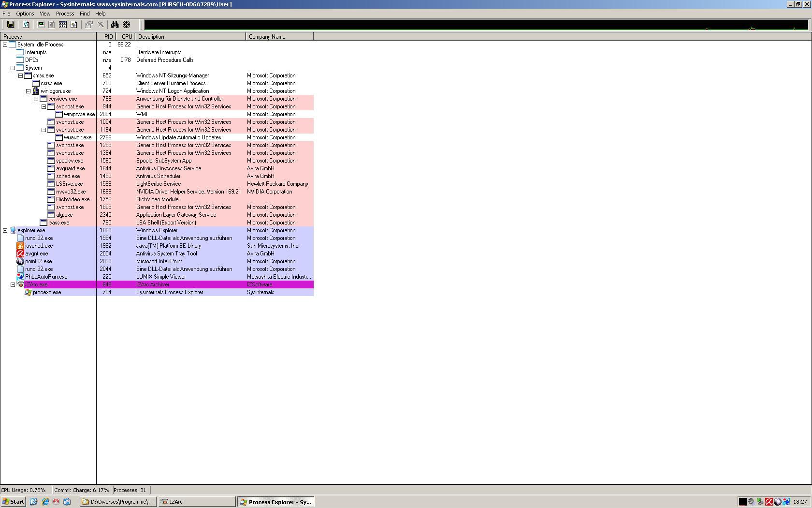Click the mouse icon beside point32.exe
Image resolution: width=812 pixels, height=508 pixels.
(20, 261)
